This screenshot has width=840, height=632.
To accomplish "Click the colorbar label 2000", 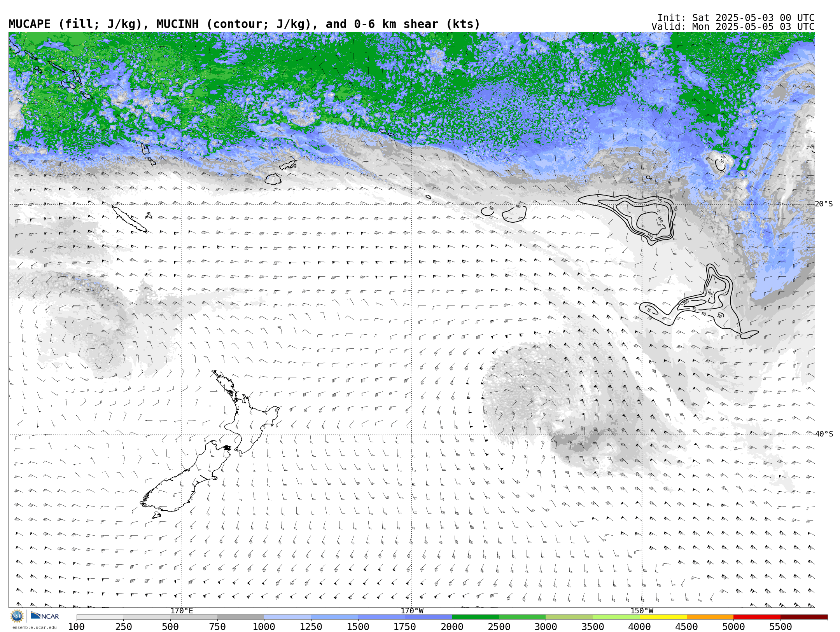I will (x=452, y=627).
